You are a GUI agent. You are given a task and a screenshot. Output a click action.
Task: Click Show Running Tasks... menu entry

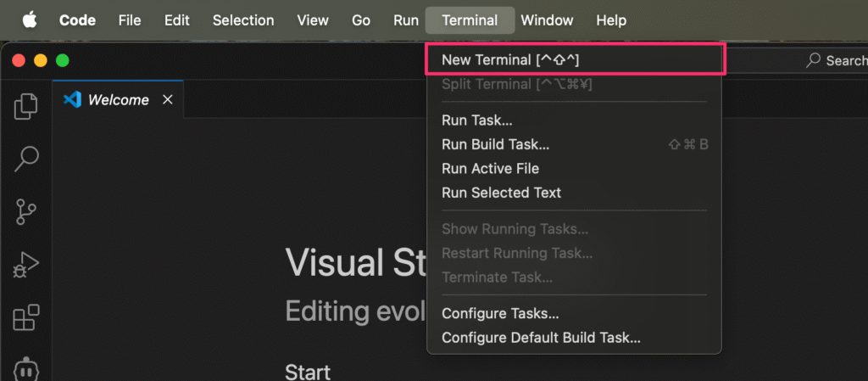click(575, 229)
